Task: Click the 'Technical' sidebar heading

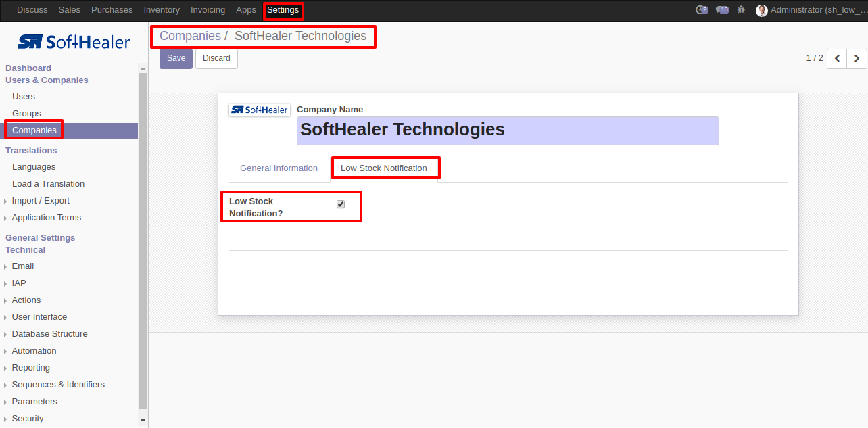Action: 26,250
